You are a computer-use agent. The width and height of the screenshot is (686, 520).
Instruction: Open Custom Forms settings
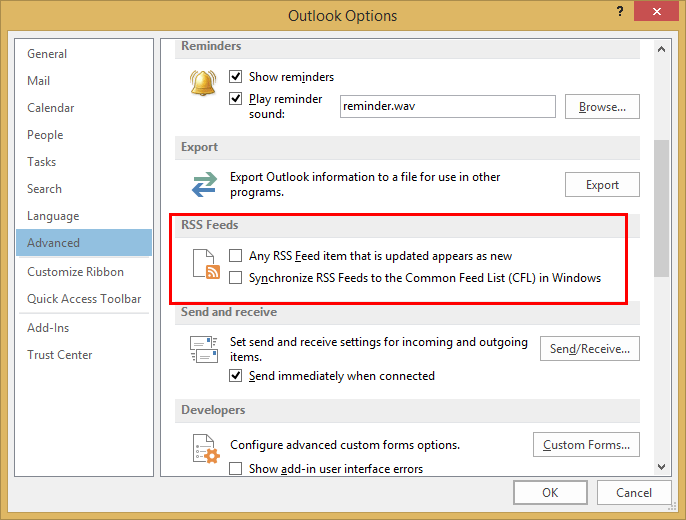tap(586, 445)
